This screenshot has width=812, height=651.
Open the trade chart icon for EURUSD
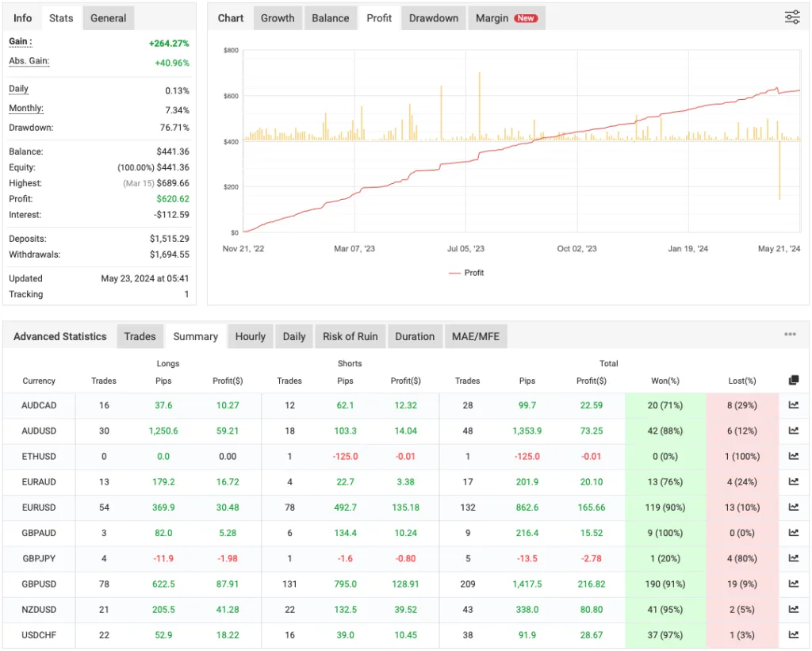point(793,507)
